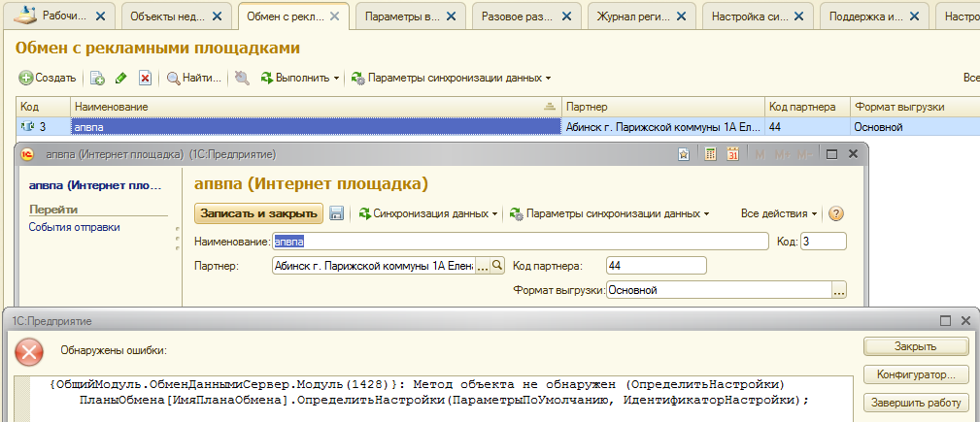Expand the Все действия menu
This screenshot has height=422, width=980.
click(x=778, y=213)
